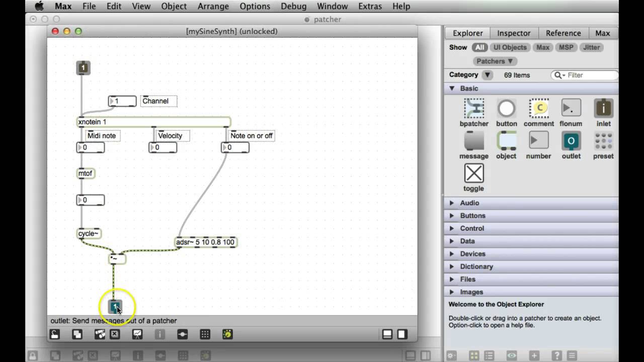Select the inlet object icon in Explorer

(603, 108)
